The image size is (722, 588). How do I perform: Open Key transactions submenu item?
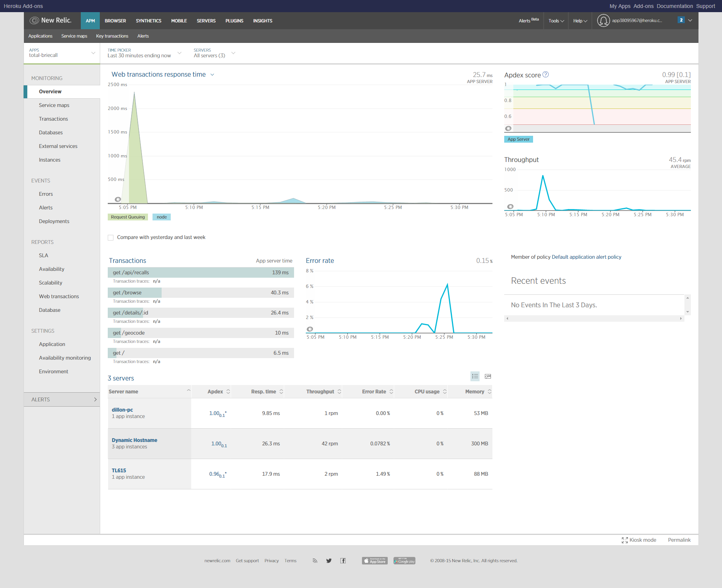[x=112, y=36]
